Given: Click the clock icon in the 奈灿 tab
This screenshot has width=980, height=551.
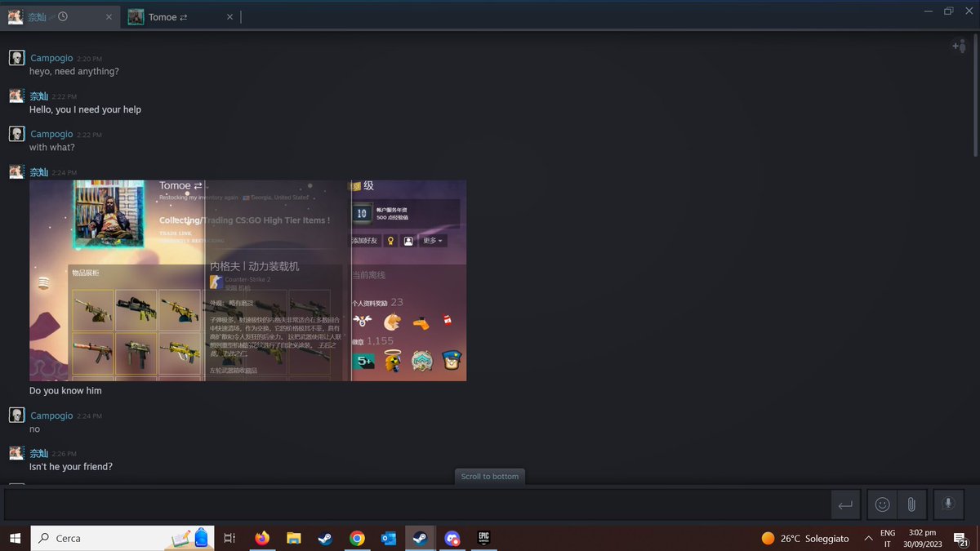Looking at the screenshot, I should 63,16.
